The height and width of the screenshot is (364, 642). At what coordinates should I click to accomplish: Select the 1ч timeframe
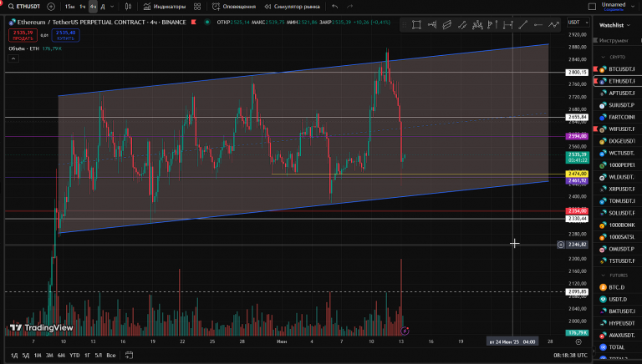pos(82,7)
